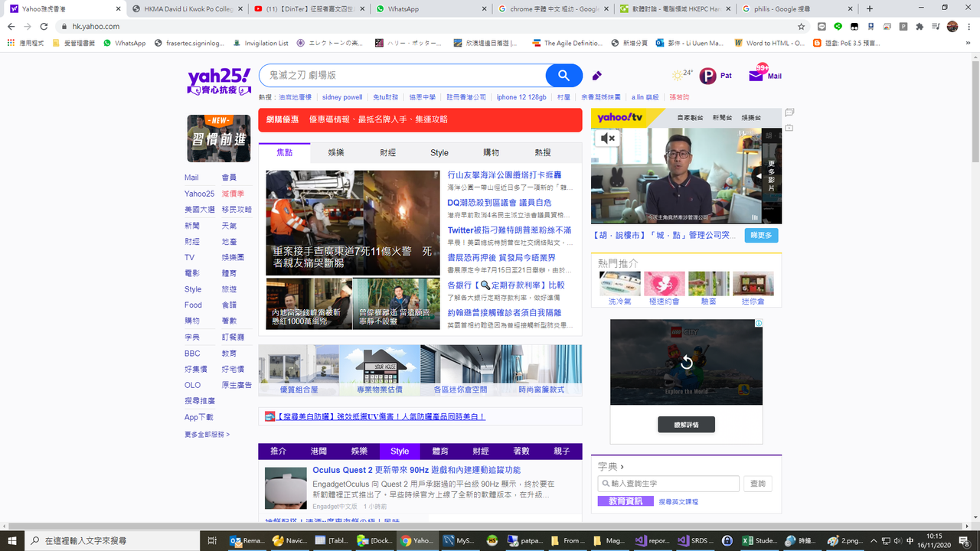Viewport: 980px width, 551px height.
Task: Open the Chrome three-dot menu
Action: pyautogui.click(x=969, y=27)
